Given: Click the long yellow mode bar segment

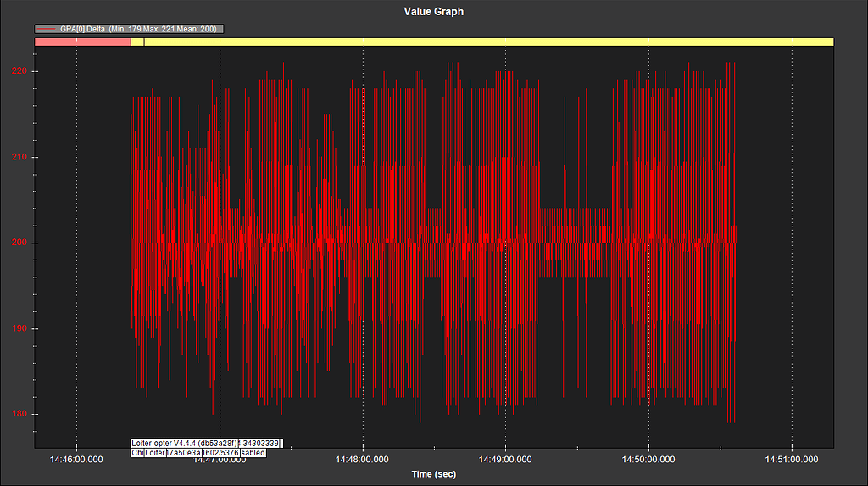Looking at the screenshot, I should (x=488, y=42).
